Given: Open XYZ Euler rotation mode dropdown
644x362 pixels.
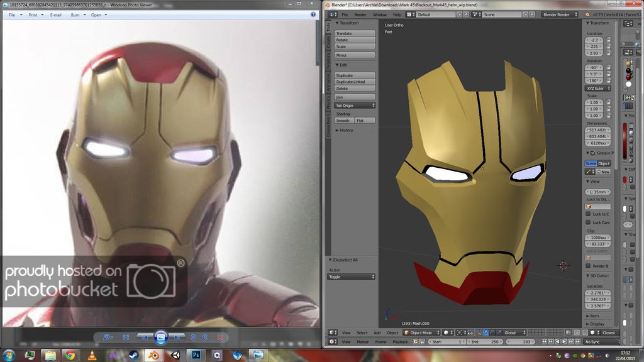Looking at the screenshot, I should [597, 88].
